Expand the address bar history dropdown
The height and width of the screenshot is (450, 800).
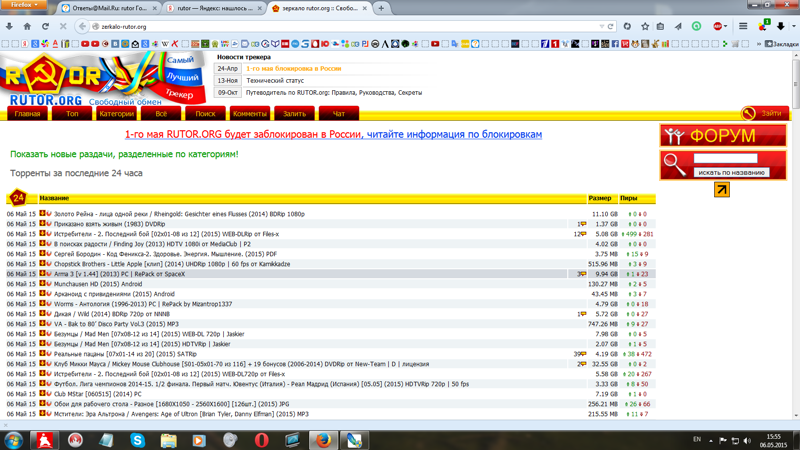pos(602,26)
